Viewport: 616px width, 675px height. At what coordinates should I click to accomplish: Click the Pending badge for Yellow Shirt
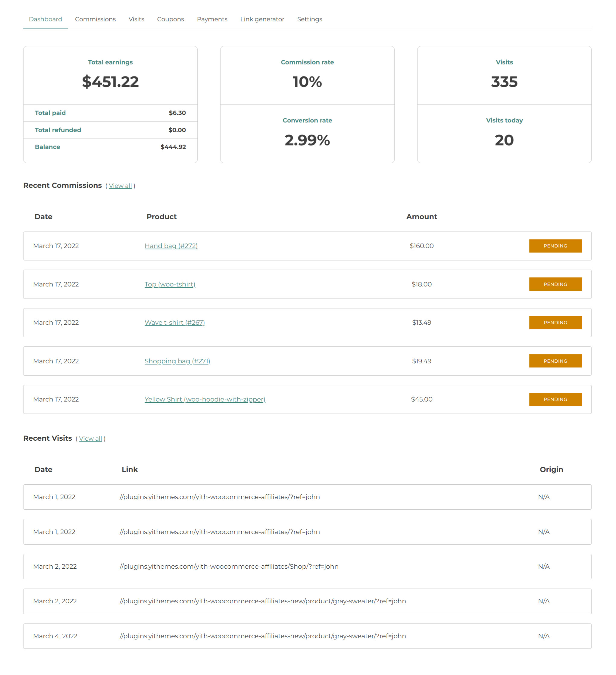pyautogui.click(x=555, y=399)
